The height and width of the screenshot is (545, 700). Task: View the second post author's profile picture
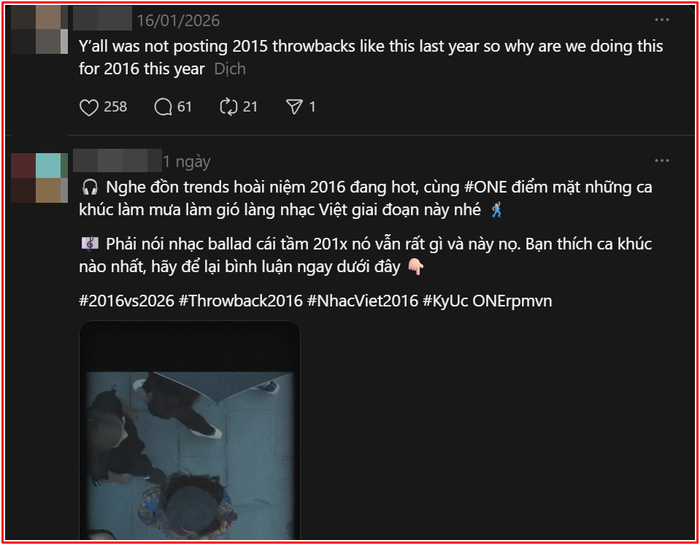point(35,177)
